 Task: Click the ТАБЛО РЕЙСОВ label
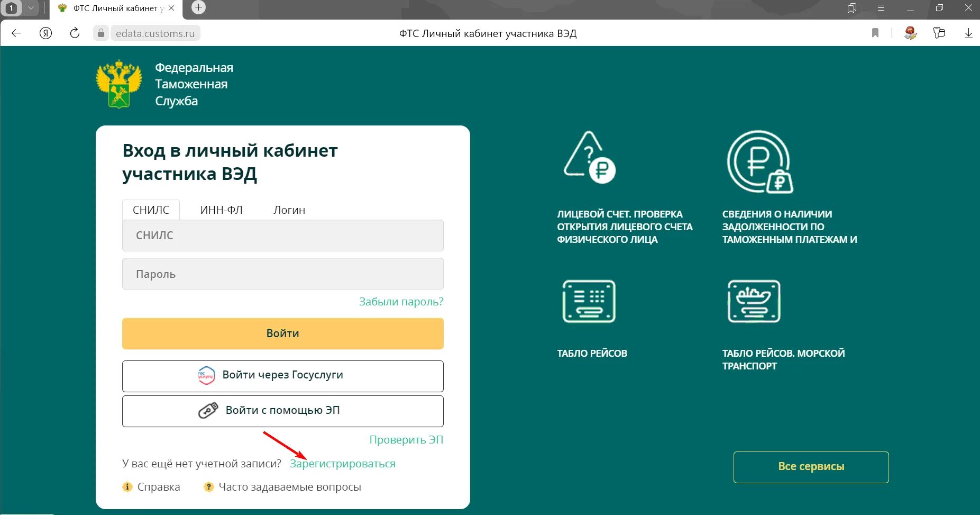(x=592, y=353)
